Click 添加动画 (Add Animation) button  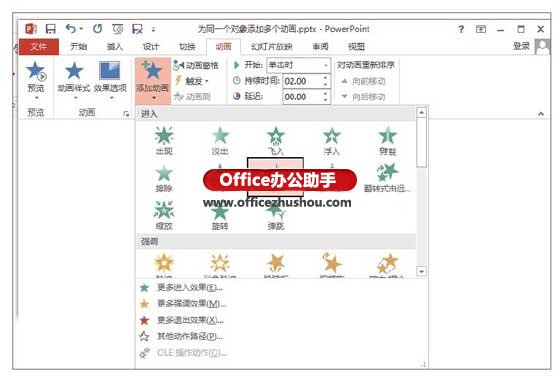point(153,81)
